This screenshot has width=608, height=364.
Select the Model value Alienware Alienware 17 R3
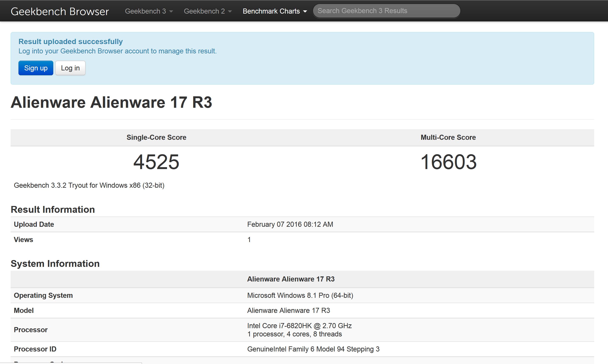(x=289, y=311)
